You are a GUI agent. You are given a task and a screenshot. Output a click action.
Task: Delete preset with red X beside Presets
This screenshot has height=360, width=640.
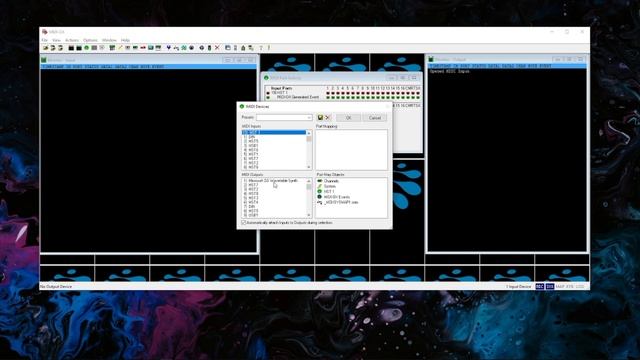click(327, 118)
